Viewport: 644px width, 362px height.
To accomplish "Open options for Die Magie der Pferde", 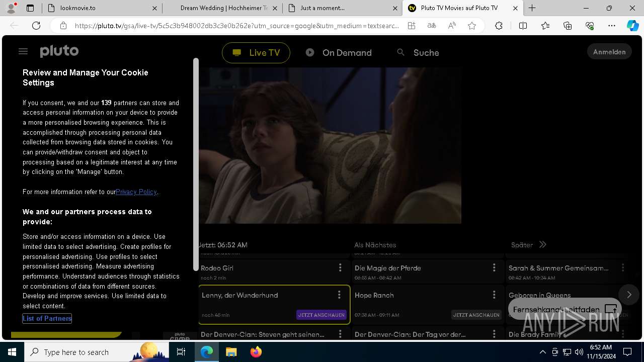I will (494, 267).
